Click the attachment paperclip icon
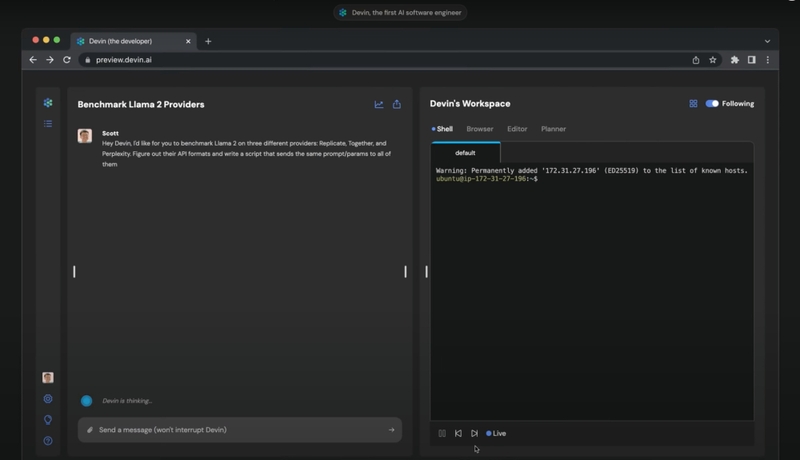This screenshot has width=800, height=460. [x=90, y=430]
